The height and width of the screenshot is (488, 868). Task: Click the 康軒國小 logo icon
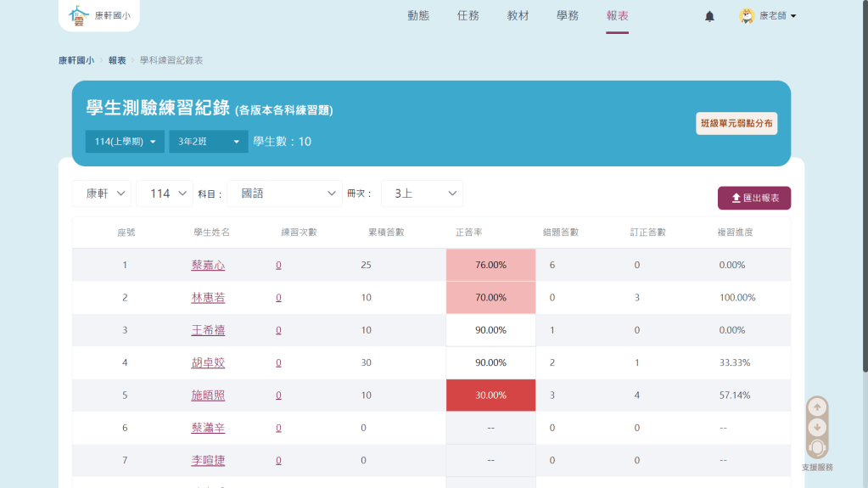(79, 15)
